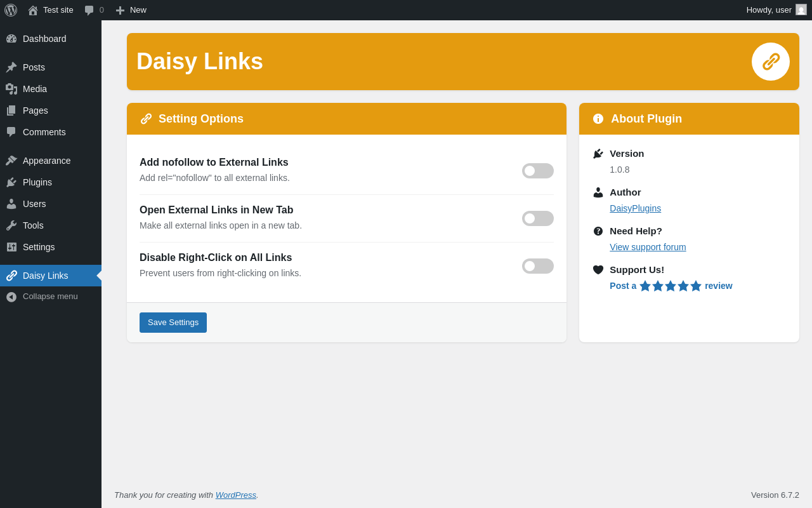Enable nofollow for external links toggle
The image size is (812, 508).
[538, 171]
